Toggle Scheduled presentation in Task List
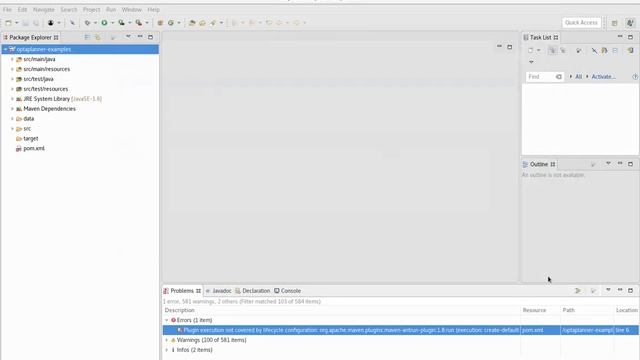 point(563,51)
